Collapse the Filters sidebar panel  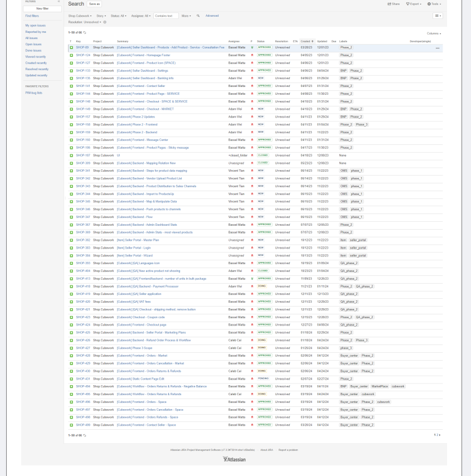tap(59, 2)
